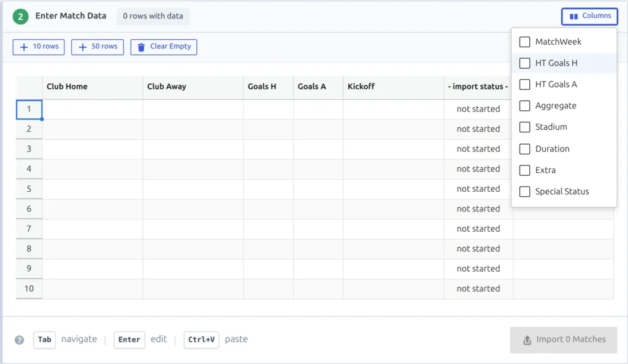Click the Ctrl+V key hint
628x364 pixels.
[201, 340]
